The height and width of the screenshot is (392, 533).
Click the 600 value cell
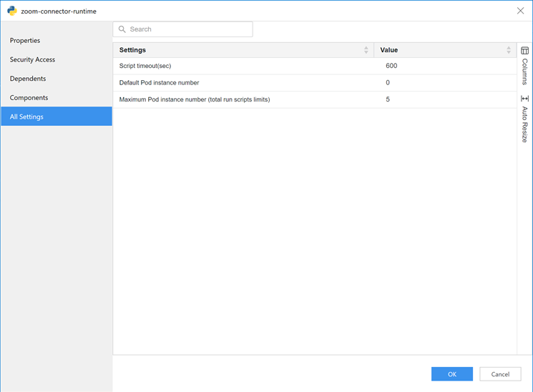(x=391, y=66)
